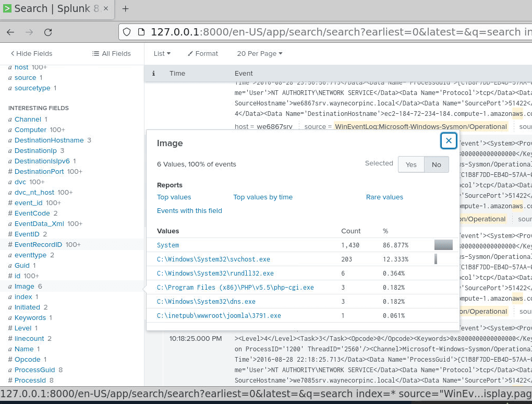Click the info column header icon
This screenshot has height=404, width=532.
pos(153,73)
